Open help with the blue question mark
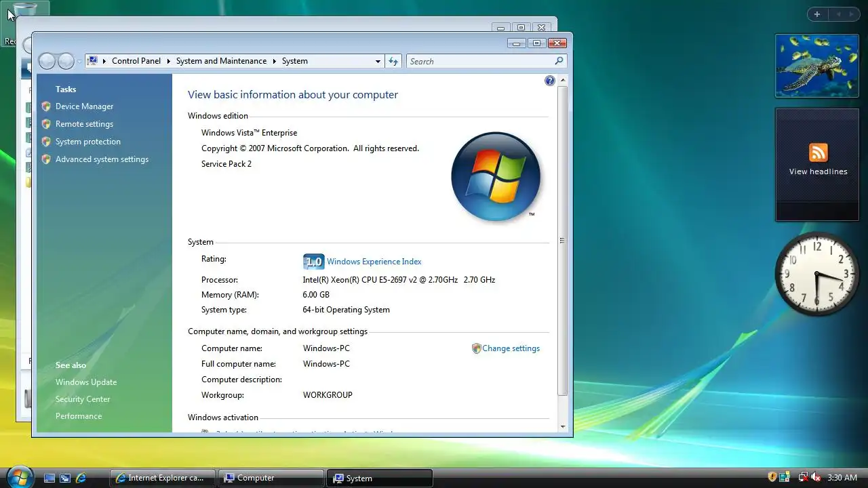868x488 pixels. [550, 81]
